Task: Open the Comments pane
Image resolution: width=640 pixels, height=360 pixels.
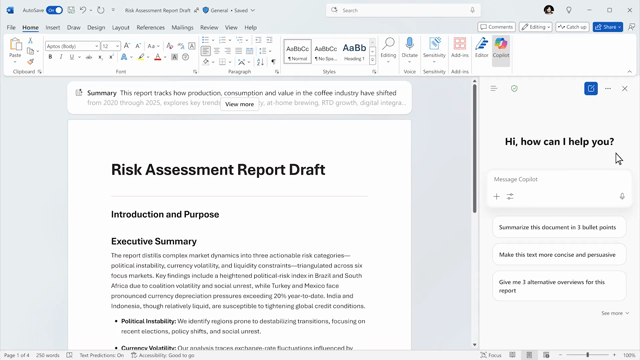Action: point(496,27)
